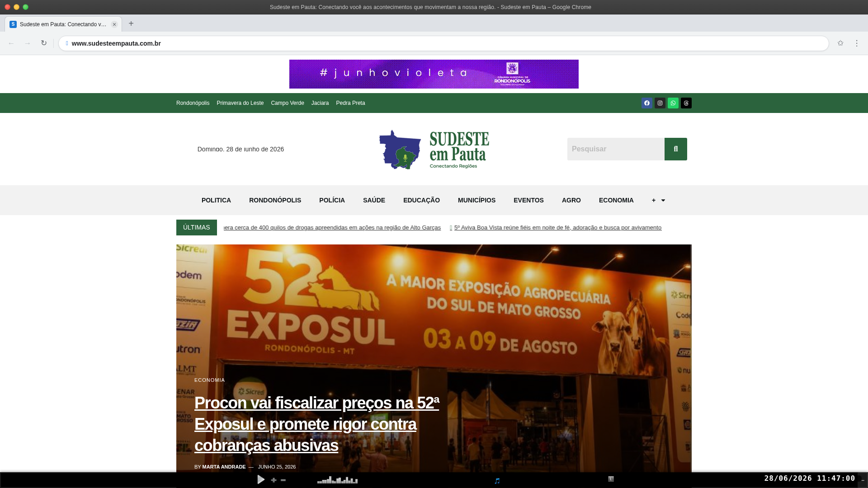Viewport: 868px width, 488px height.
Task: Bookmark this page with the star icon
Action: (840, 43)
